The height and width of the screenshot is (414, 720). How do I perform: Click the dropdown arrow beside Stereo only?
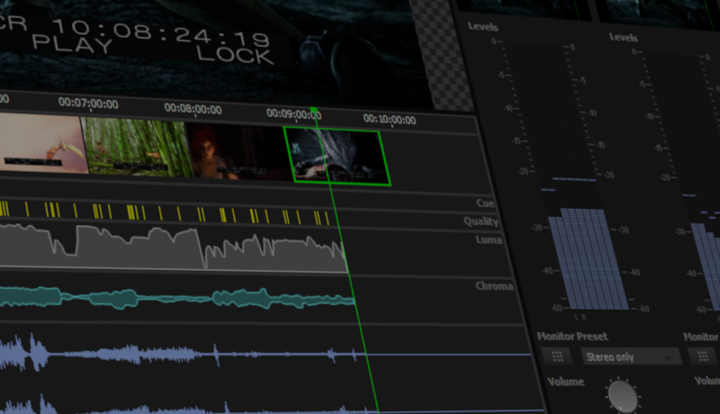(669, 358)
